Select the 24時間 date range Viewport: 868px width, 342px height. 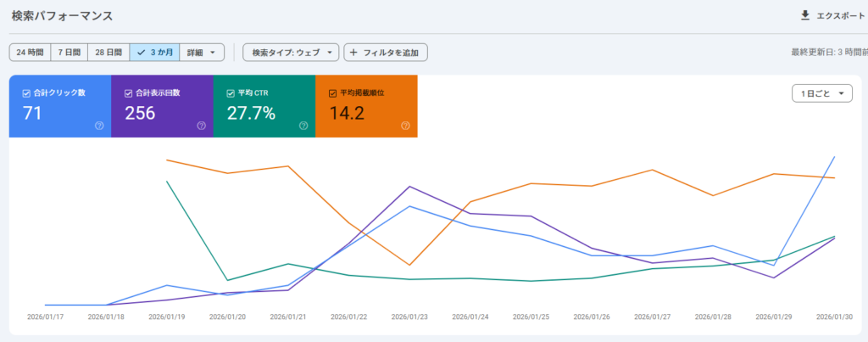tap(30, 53)
